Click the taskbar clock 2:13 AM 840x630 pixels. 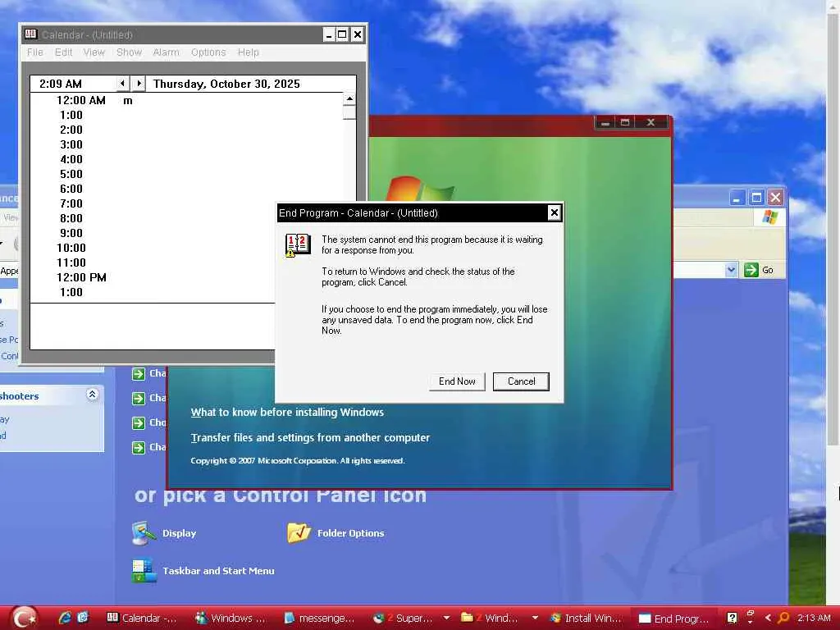(814, 619)
